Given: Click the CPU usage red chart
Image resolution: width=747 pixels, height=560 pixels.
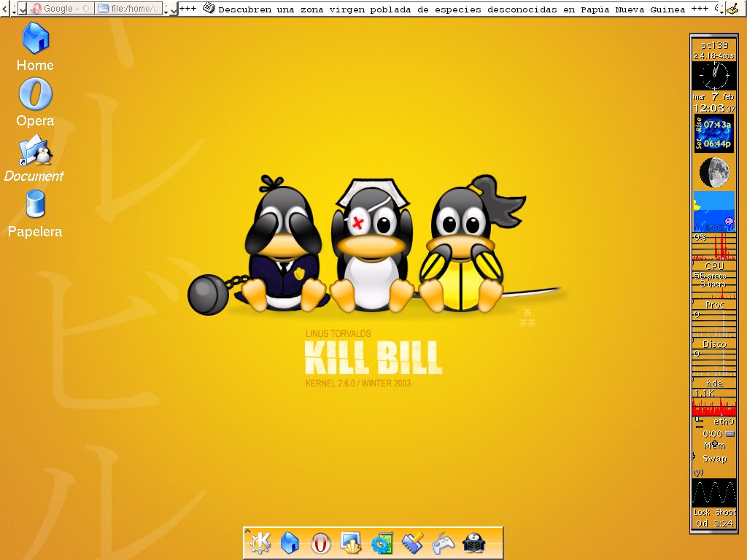Looking at the screenshot, I should click(x=713, y=246).
